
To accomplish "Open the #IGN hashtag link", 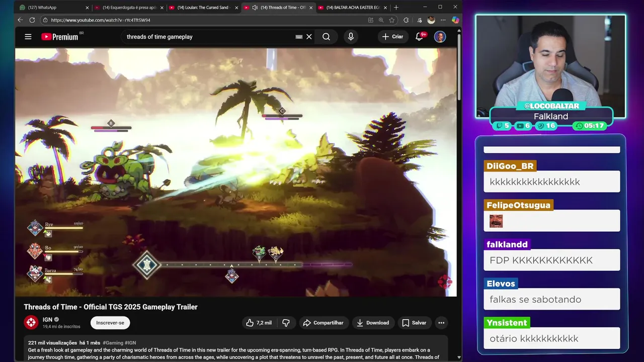I will click(130, 343).
